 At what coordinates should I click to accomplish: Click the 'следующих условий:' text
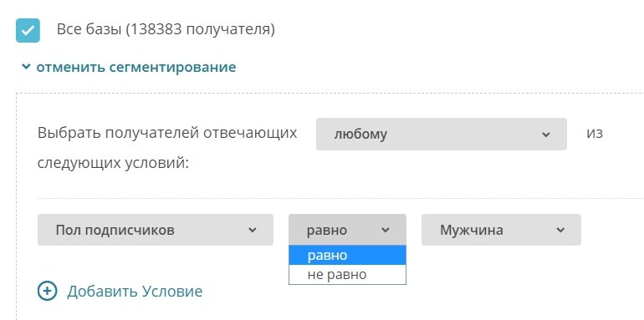113,163
